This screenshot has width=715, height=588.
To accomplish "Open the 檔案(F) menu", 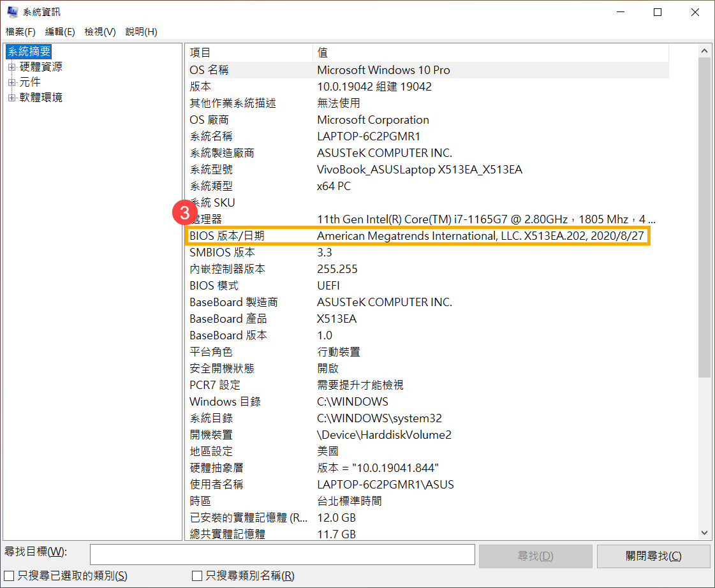I will 20,32.
